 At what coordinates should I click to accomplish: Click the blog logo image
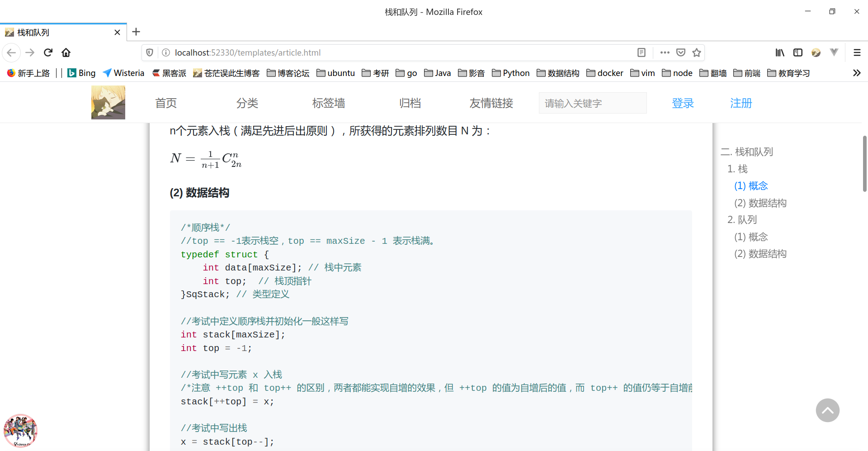108,102
